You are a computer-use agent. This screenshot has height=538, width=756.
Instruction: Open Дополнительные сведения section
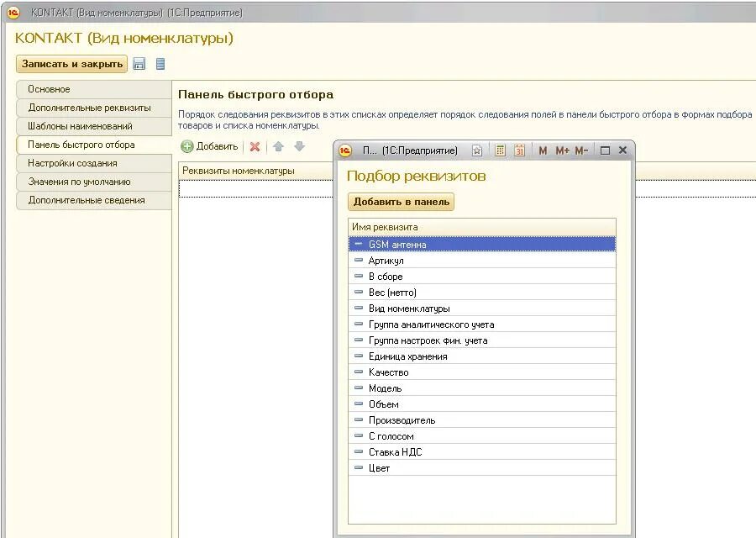(x=93, y=200)
